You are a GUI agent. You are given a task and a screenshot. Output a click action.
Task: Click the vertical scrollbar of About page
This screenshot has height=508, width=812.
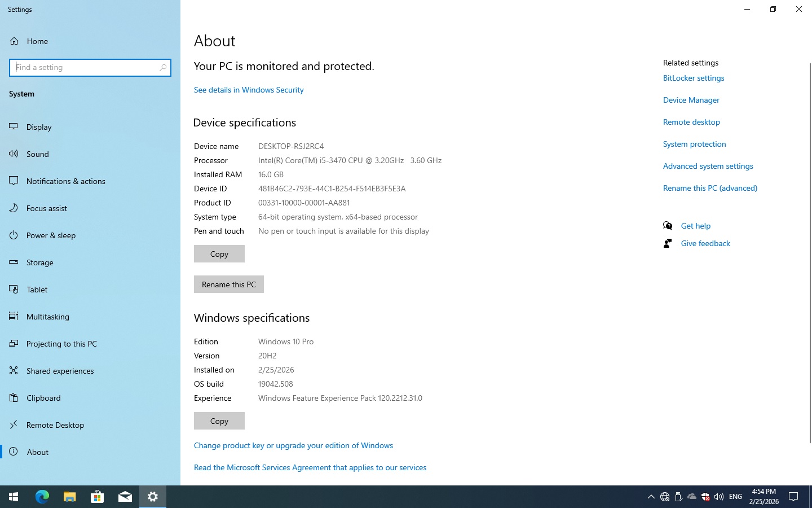810,253
